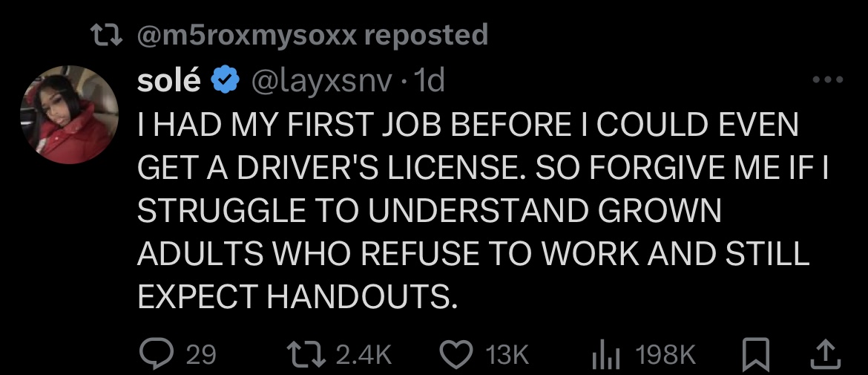This screenshot has height=375, width=868.
Task: Click the 'EXPECT HANDOUTS.' last line of the post
Action: (x=297, y=296)
